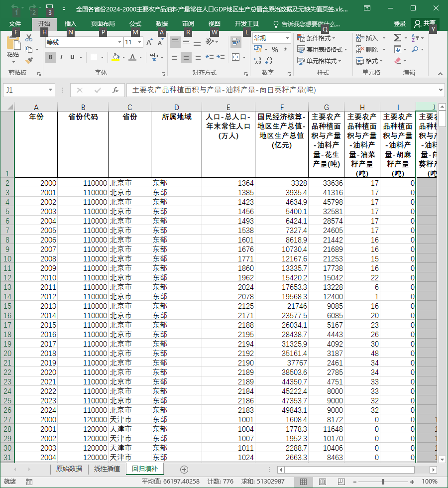This screenshot has height=488, width=448.
Task: Toggle Bold formatting button
Action: point(50,57)
